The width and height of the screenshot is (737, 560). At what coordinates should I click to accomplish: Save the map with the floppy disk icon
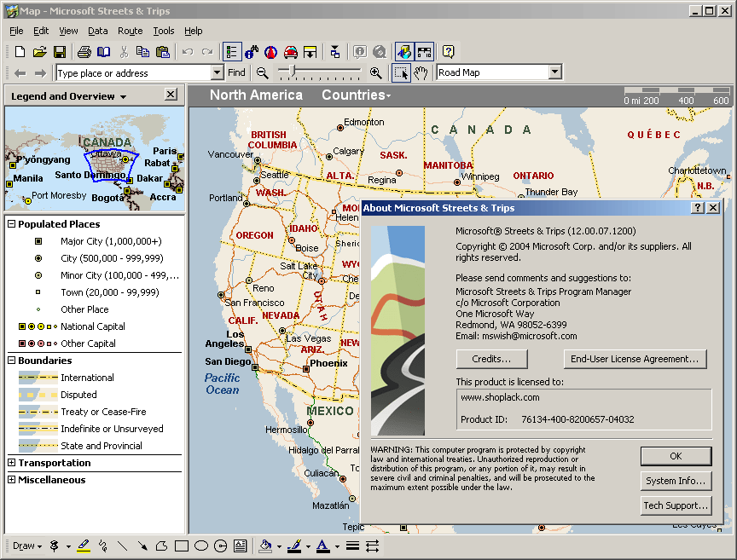coord(60,52)
